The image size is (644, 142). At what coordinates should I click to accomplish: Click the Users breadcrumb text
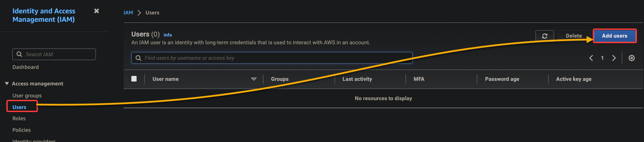(152, 13)
